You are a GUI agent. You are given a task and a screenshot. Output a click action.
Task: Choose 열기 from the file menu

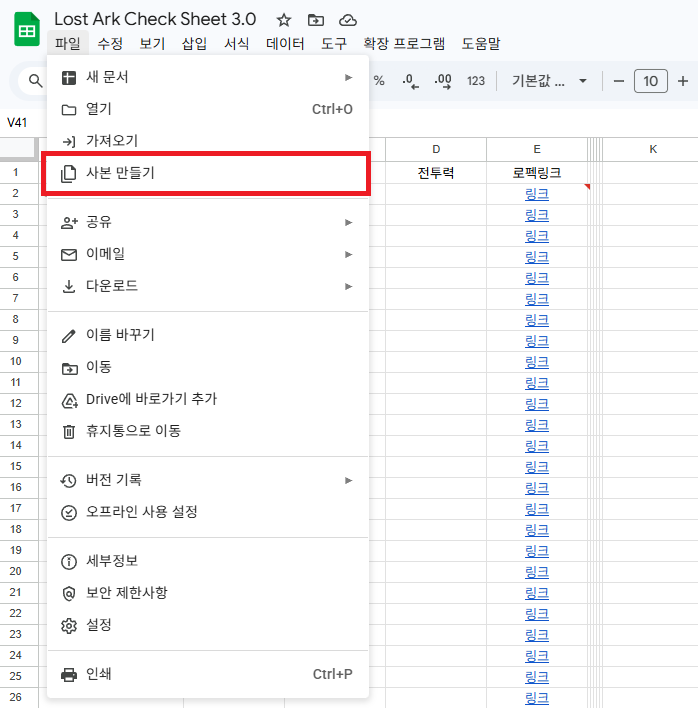pyautogui.click(x=208, y=109)
